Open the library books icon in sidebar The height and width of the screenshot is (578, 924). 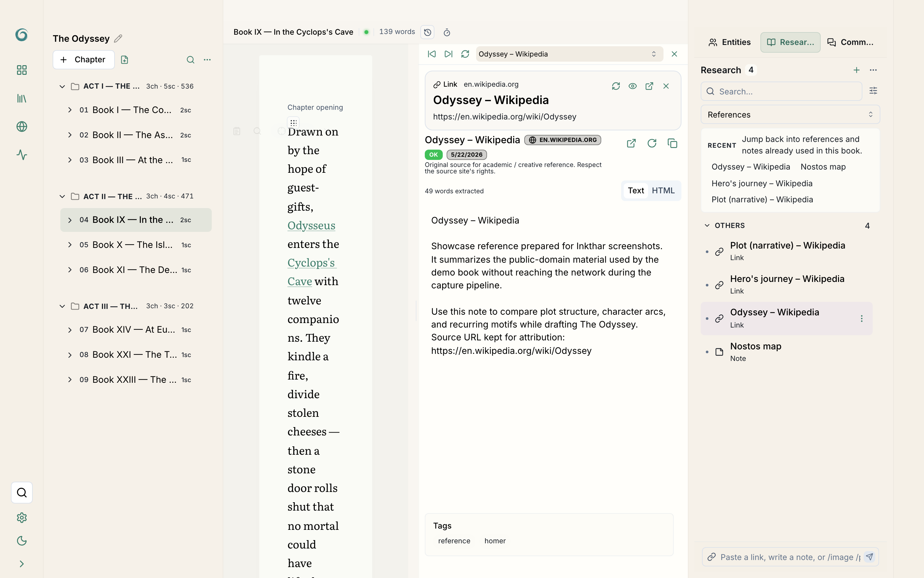tap(22, 99)
